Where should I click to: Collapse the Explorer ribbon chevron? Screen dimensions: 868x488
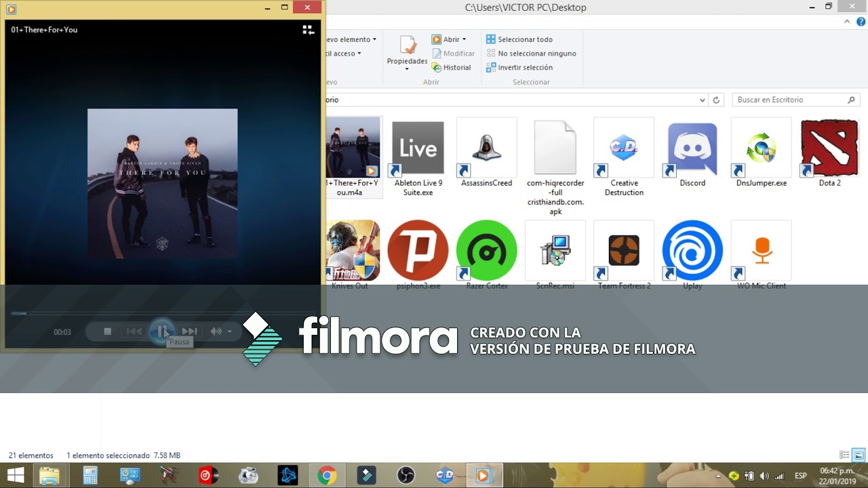[x=848, y=22]
